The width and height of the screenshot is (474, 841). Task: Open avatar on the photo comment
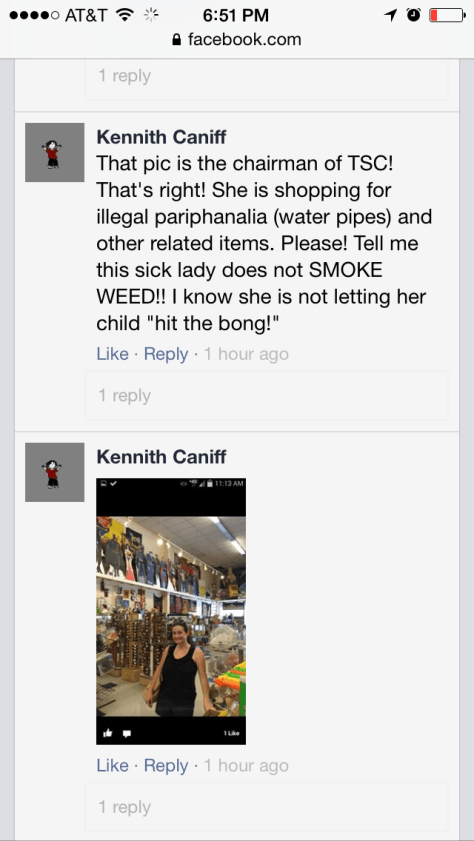(x=55, y=472)
